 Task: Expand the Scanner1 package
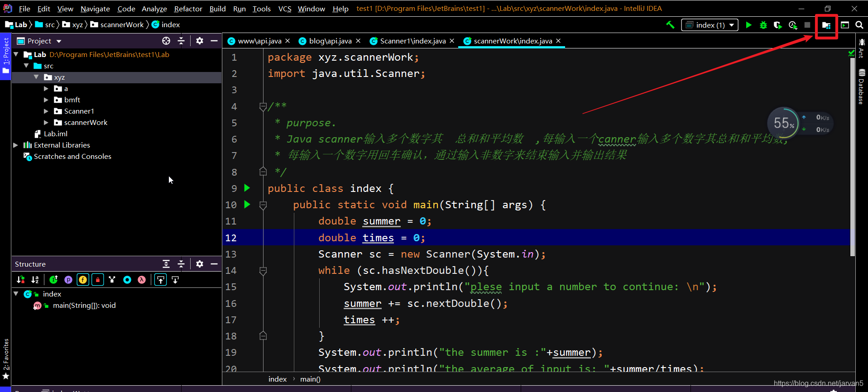(x=46, y=111)
